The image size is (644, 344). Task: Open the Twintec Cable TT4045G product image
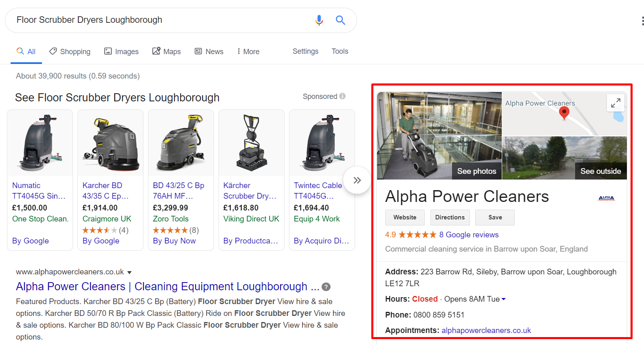[x=322, y=143]
